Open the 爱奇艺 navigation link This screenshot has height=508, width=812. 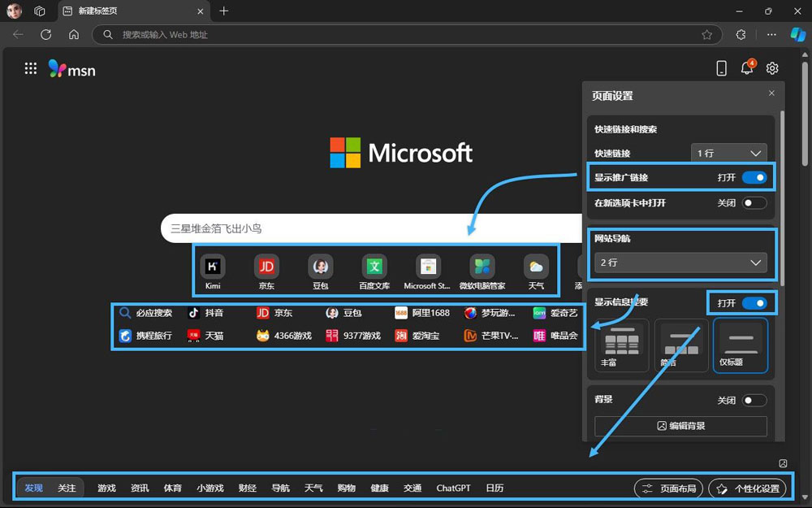coord(555,313)
